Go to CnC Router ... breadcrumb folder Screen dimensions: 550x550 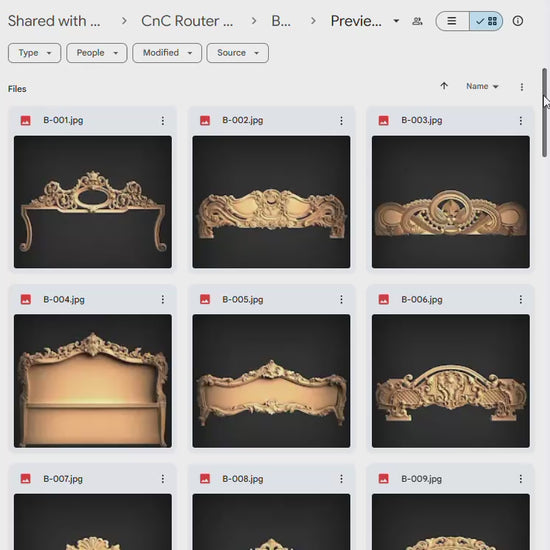coord(187,21)
